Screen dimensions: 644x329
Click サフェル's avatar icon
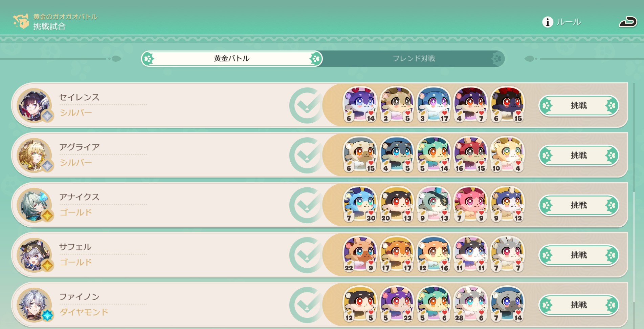(x=34, y=254)
